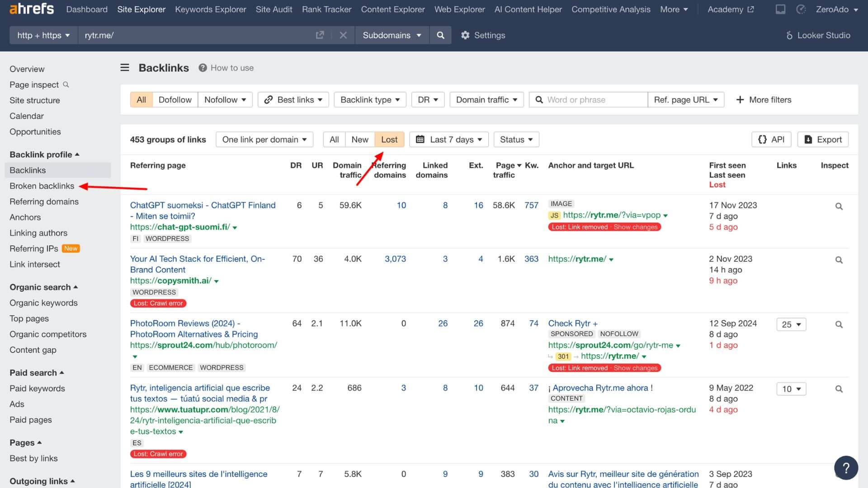Open the More menu in top navigation

(674, 9)
